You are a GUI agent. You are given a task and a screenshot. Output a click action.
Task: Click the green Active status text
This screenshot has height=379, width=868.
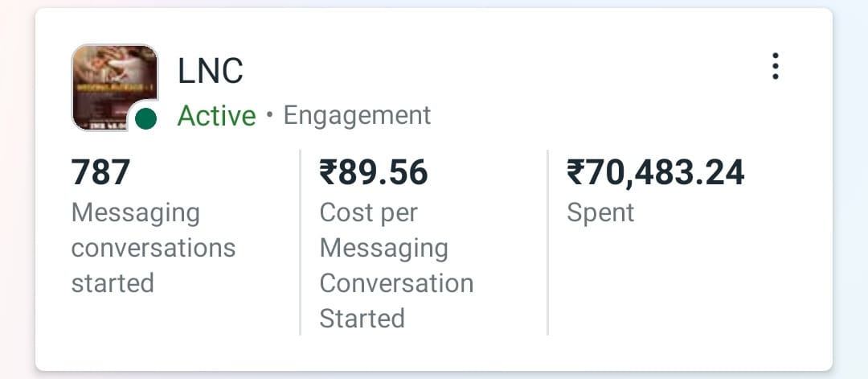[216, 116]
